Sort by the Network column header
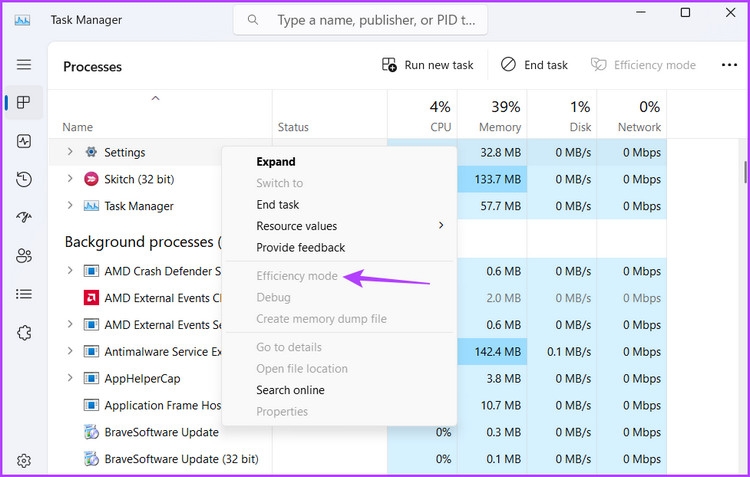The width and height of the screenshot is (750, 477). (632, 114)
